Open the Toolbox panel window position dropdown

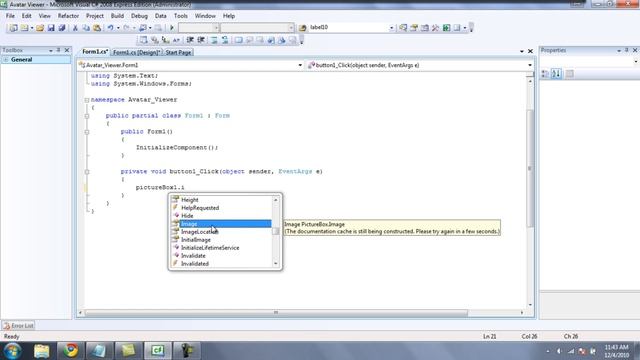pos(51,51)
